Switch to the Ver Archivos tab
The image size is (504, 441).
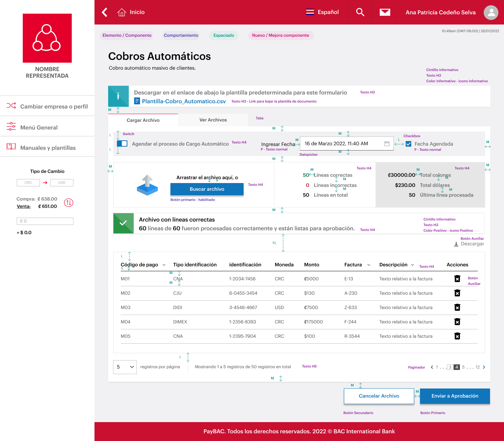[212, 120]
